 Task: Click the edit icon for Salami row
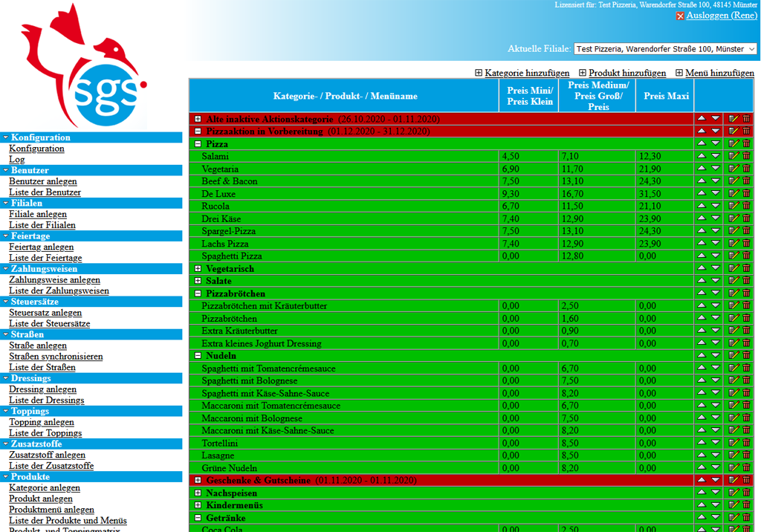click(734, 156)
